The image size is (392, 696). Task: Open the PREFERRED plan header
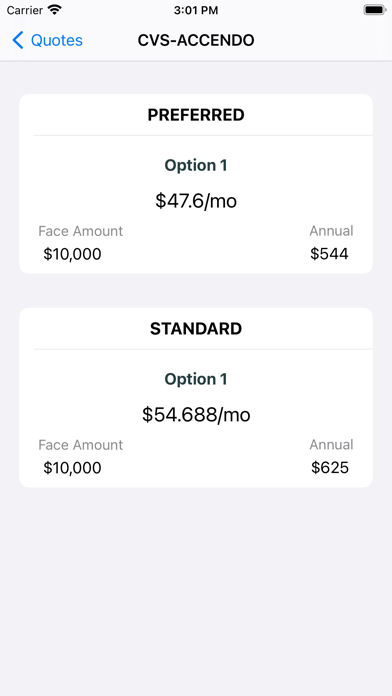pyautogui.click(x=196, y=115)
